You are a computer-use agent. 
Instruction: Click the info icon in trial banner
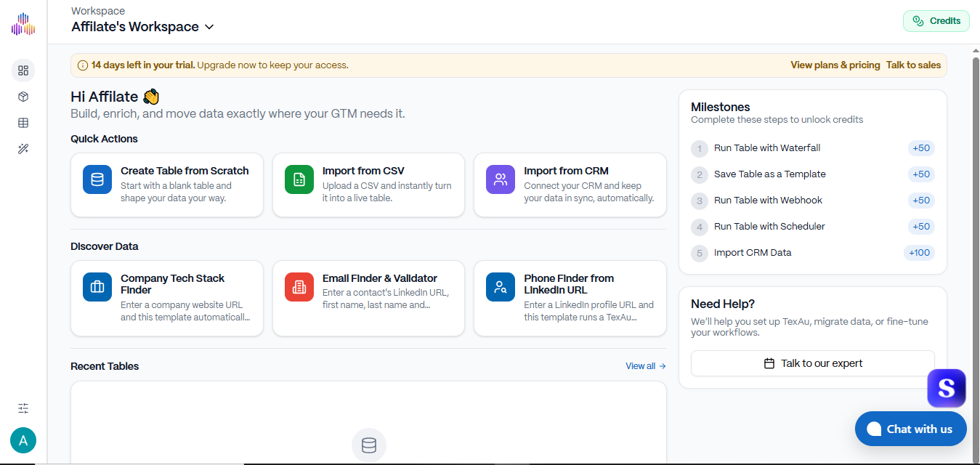pos(83,65)
